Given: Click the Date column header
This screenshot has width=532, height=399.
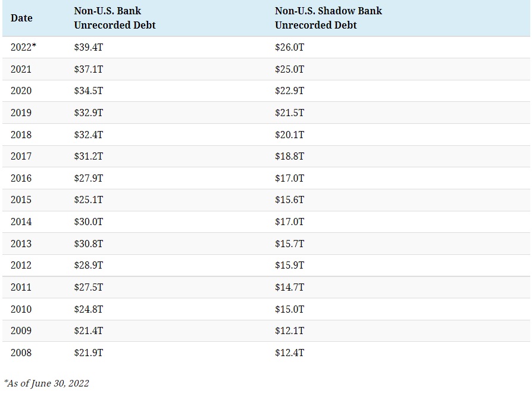Looking at the screenshot, I should [x=21, y=18].
